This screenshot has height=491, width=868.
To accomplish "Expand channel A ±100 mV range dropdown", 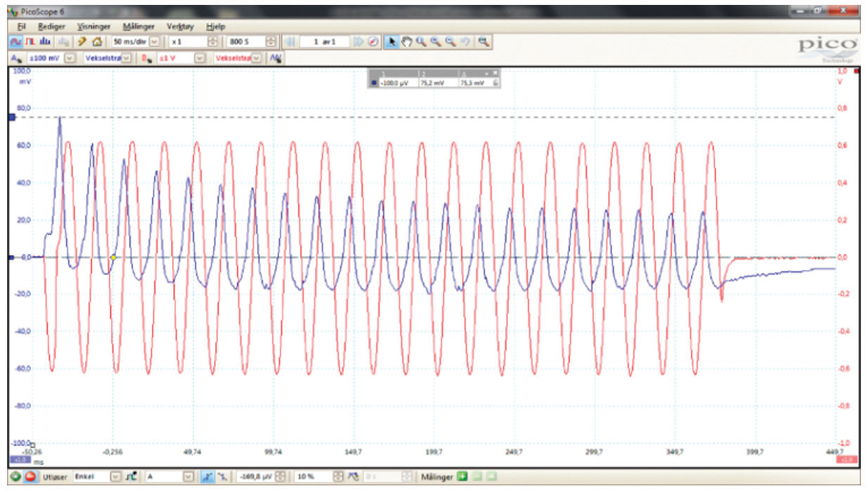I will (x=69, y=58).
